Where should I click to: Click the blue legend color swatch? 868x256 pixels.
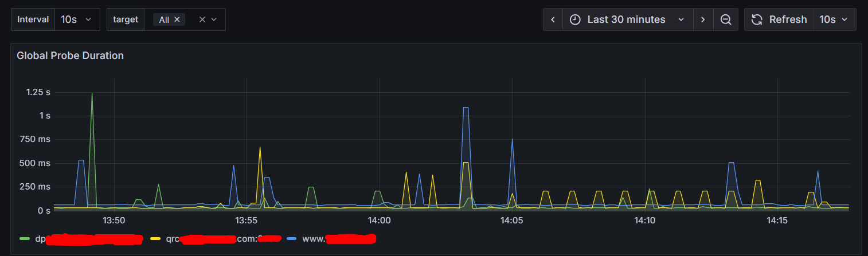[292, 238]
